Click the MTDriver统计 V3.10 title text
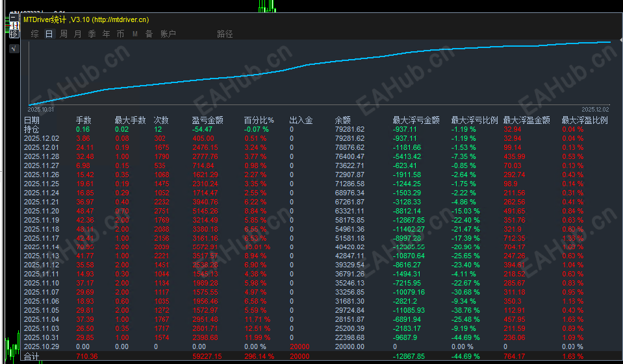623x364 pixels. click(x=86, y=19)
